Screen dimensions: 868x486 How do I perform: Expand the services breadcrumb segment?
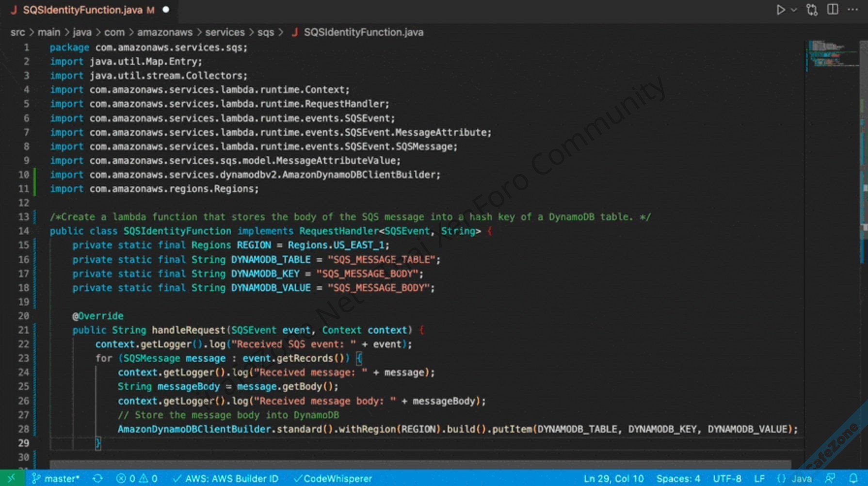pyautogui.click(x=225, y=32)
